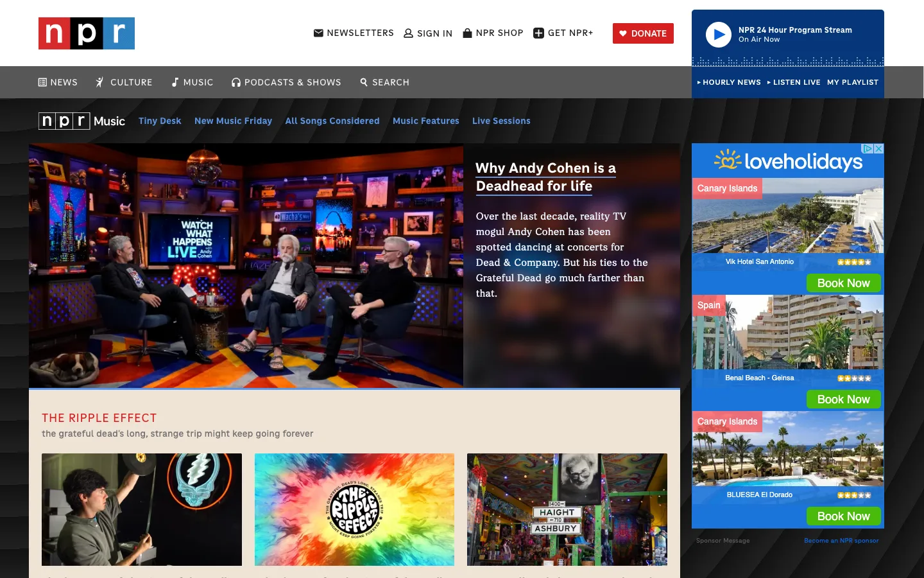Click the Culture section icon
Screen dimensions: 924x578
(99, 82)
